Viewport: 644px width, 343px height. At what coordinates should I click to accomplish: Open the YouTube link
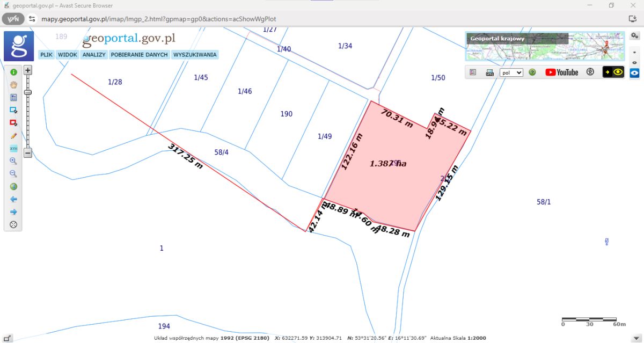click(x=561, y=72)
